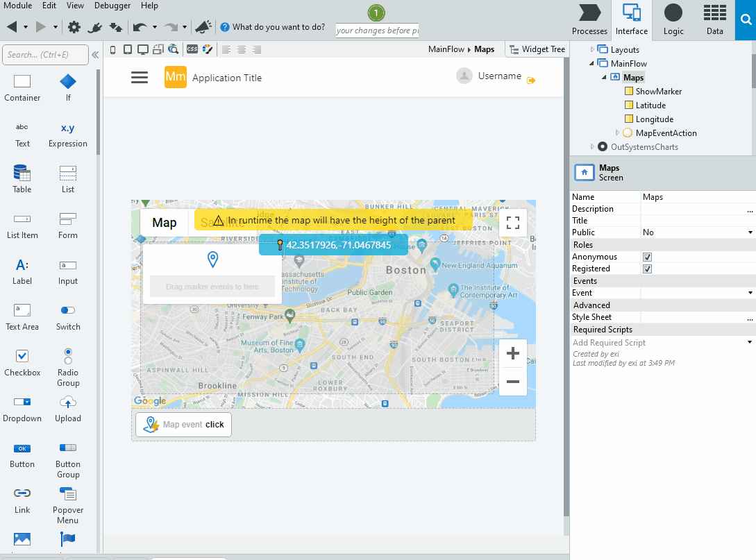Collapse the widget toolbox panel
Image resolution: width=756 pixels, height=560 pixels.
click(x=95, y=55)
